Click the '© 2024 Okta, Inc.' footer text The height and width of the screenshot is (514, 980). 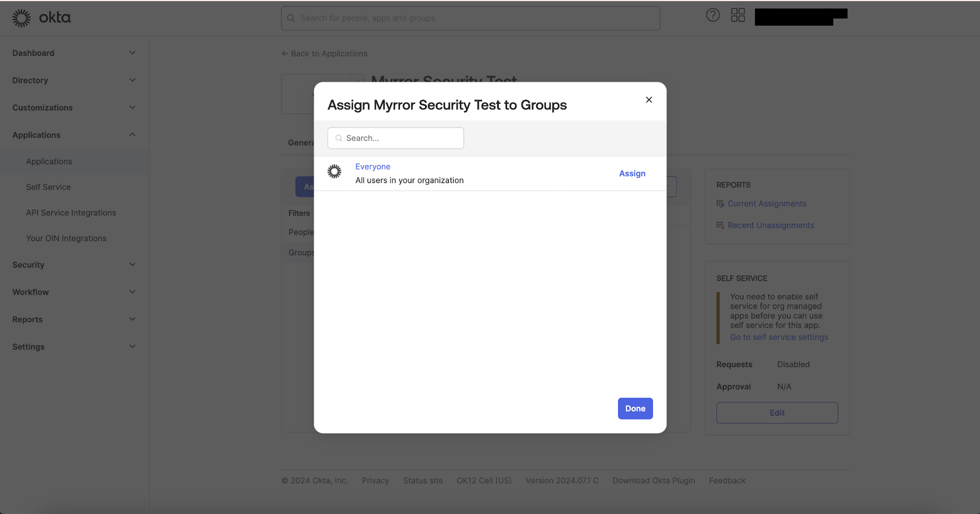coord(314,481)
